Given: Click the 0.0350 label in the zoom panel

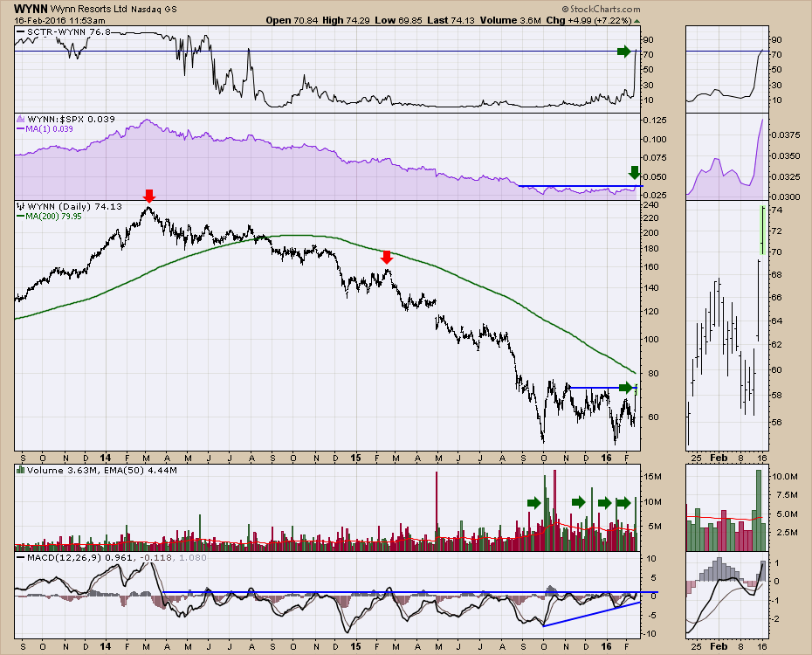Looking at the screenshot, I should (786, 155).
